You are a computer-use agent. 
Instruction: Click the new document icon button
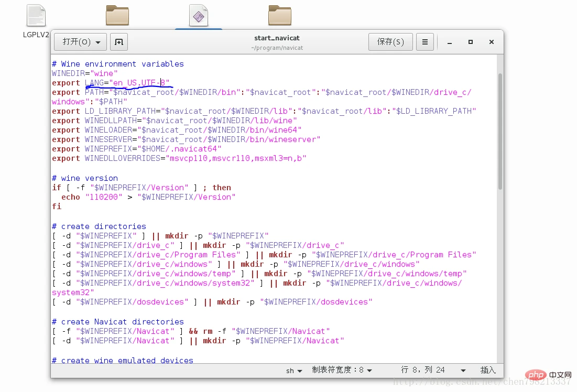click(x=118, y=42)
